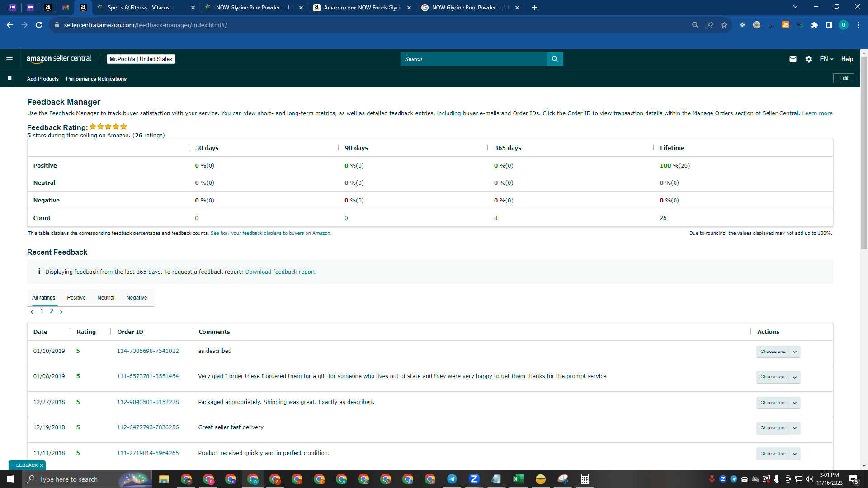
Task: Switch to the pinned Gmail tab
Action: coord(66,8)
